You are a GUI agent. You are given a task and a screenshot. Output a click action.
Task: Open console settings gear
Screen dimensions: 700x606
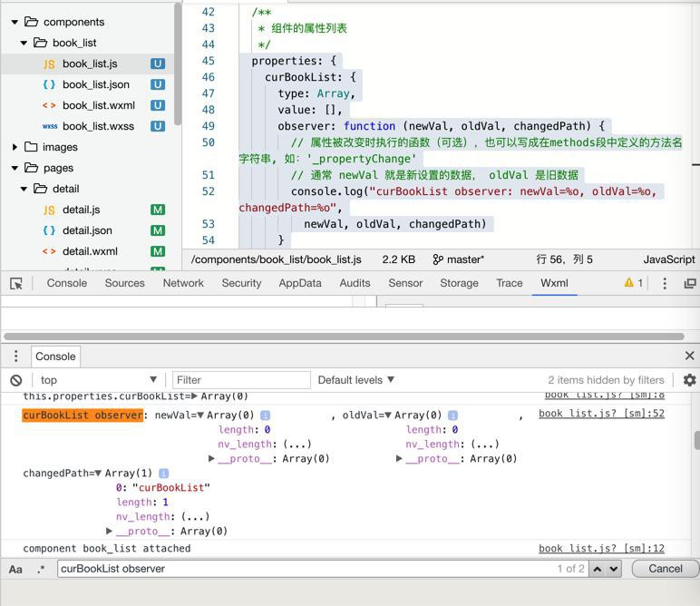coord(689,380)
